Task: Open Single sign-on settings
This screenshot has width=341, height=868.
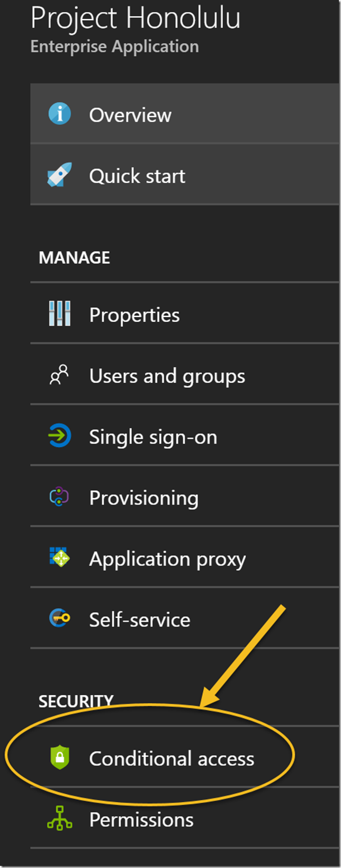Action: point(153,437)
